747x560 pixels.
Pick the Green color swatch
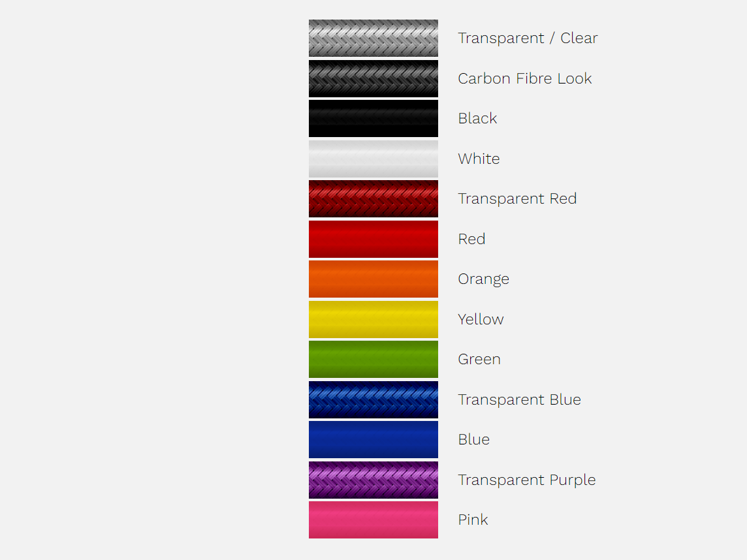[373, 359]
